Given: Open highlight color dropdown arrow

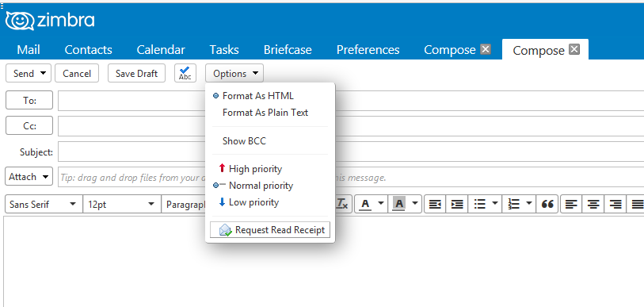Looking at the screenshot, I should [x=415, y=203].
